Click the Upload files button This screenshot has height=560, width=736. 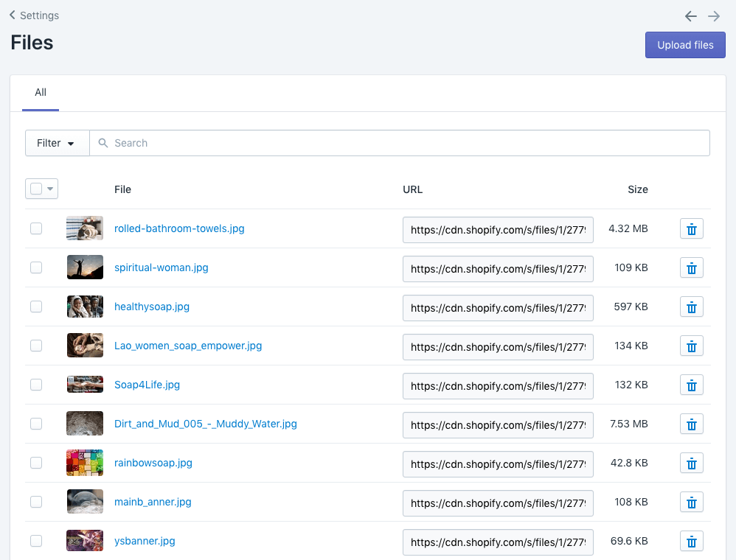[685, 45]
